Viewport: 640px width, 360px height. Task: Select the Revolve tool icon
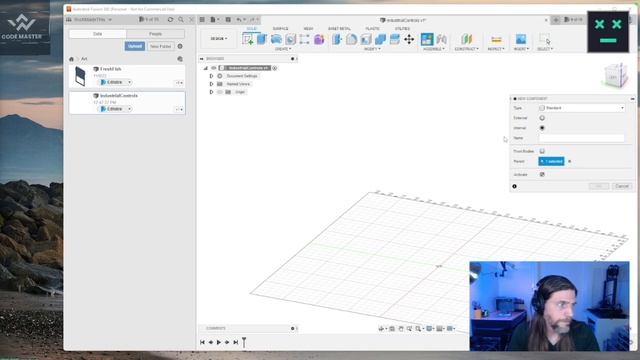tap(276, 39)
